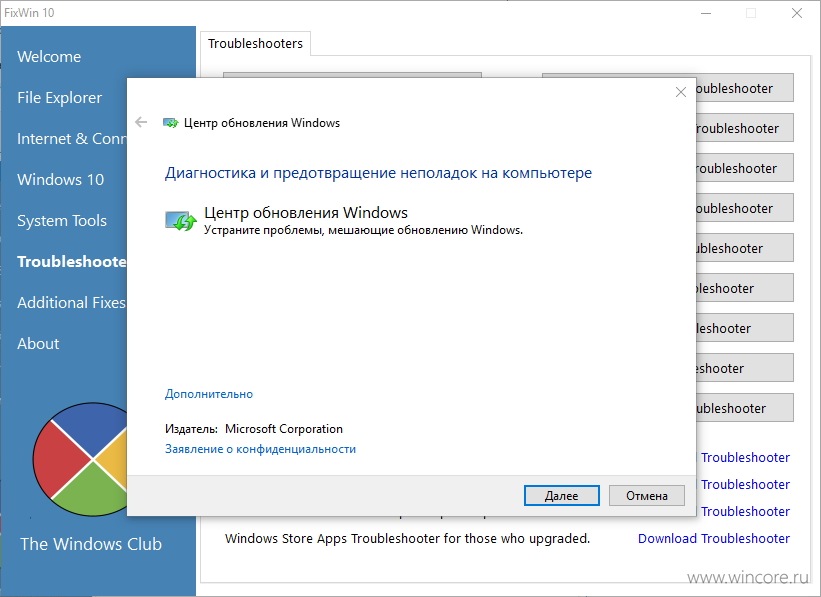Click the Отмена button
821x597 pixels.
(x=647, y=495)
